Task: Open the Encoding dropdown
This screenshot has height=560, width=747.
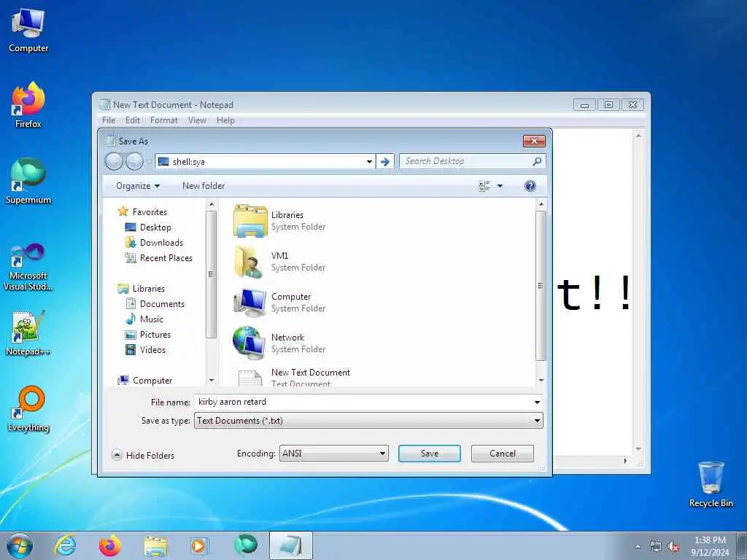Action: [333, 454]
